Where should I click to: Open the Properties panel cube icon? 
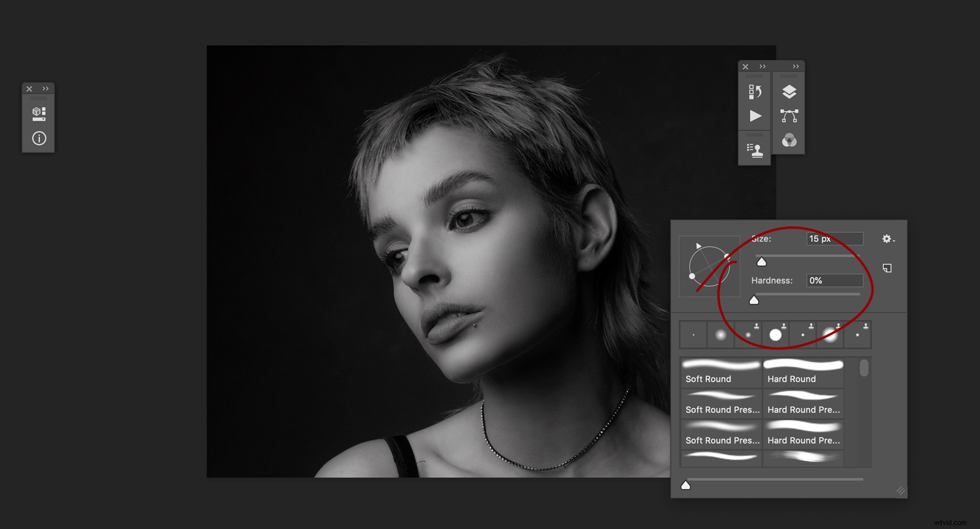[x=38, y=112]
